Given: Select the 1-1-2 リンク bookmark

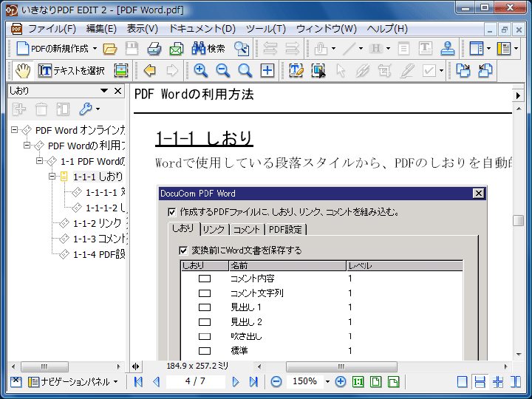Looking at the screenshot, I should click(x=97, y=223).
